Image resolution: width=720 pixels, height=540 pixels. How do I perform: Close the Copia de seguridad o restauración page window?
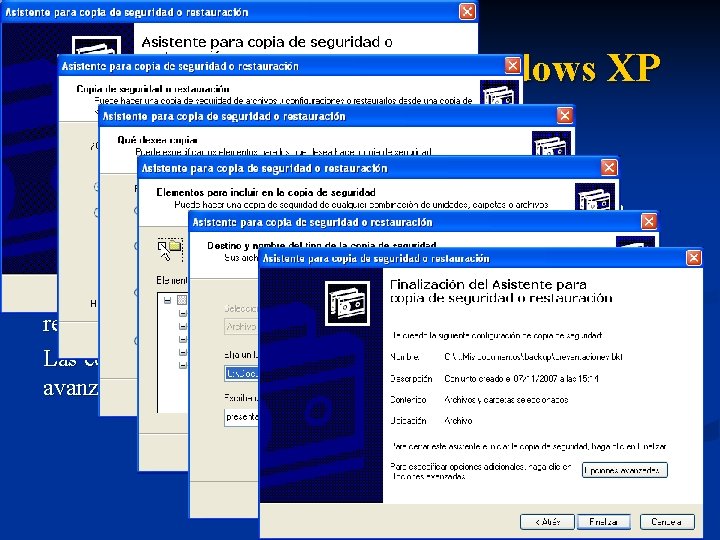point(512,66)
